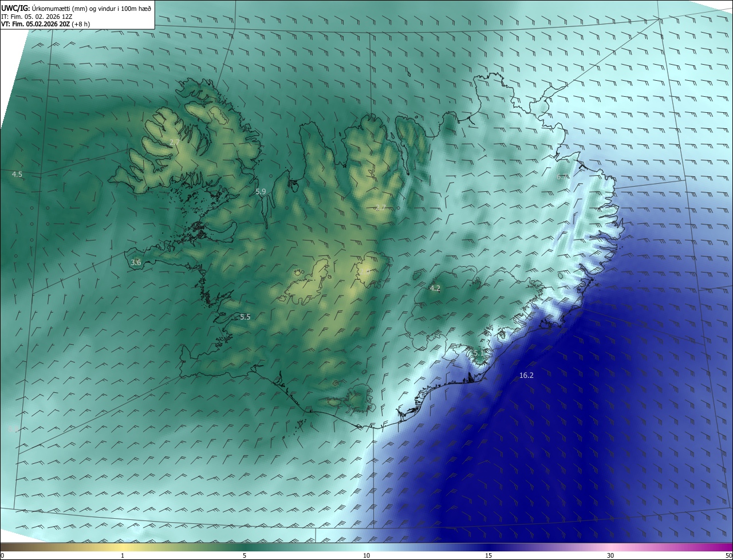
Task: Click the 6.7 value in east Iceland
Action: click(562, 177)
